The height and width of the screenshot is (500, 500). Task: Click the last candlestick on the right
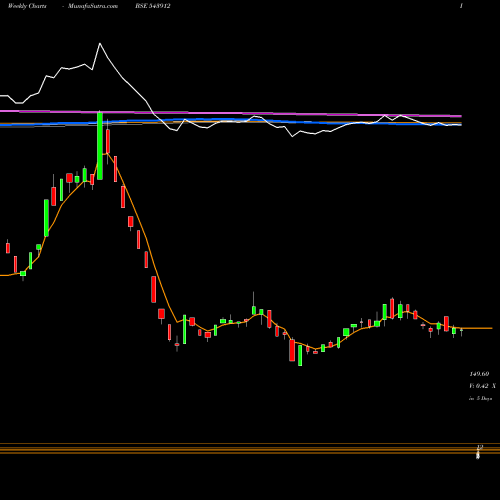[x=461, y=331]
